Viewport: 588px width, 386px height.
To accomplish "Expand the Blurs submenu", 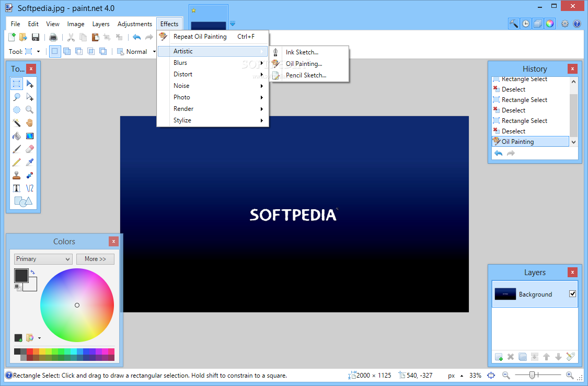I will click(x=213, y=63).
